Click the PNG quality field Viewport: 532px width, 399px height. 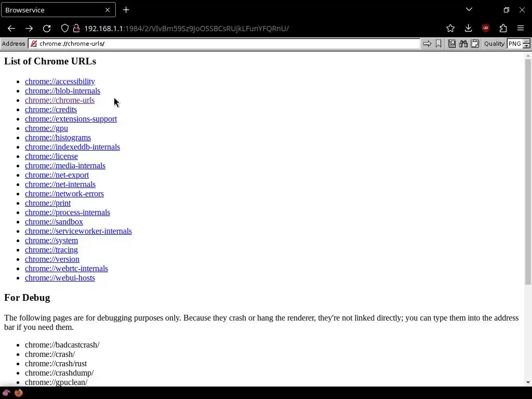515,44
